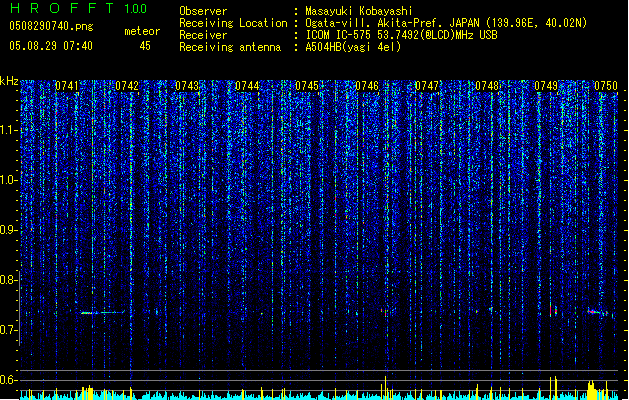Click the kHz axis unit label
629x400 pixels.
[x=9, y=81]
